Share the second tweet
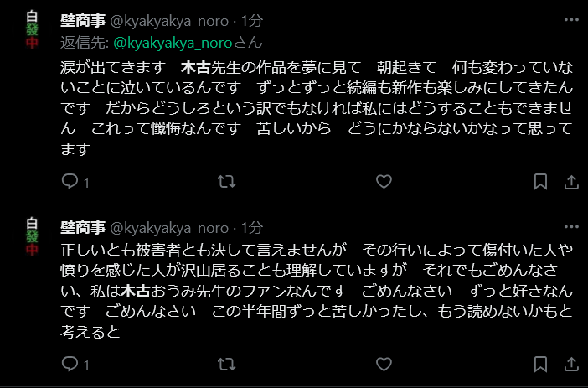This screenshot has height=388, width=588. tap(572, 364)
